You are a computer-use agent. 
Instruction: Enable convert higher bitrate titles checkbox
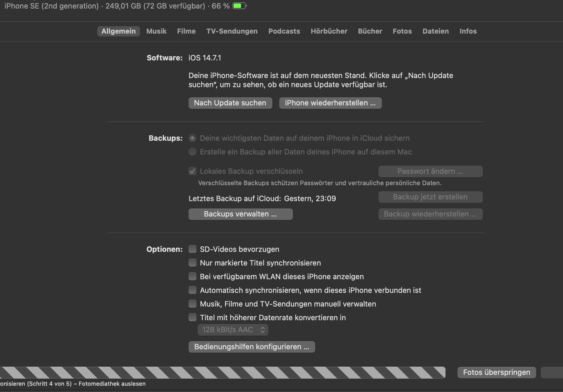[x=193, y=318]
